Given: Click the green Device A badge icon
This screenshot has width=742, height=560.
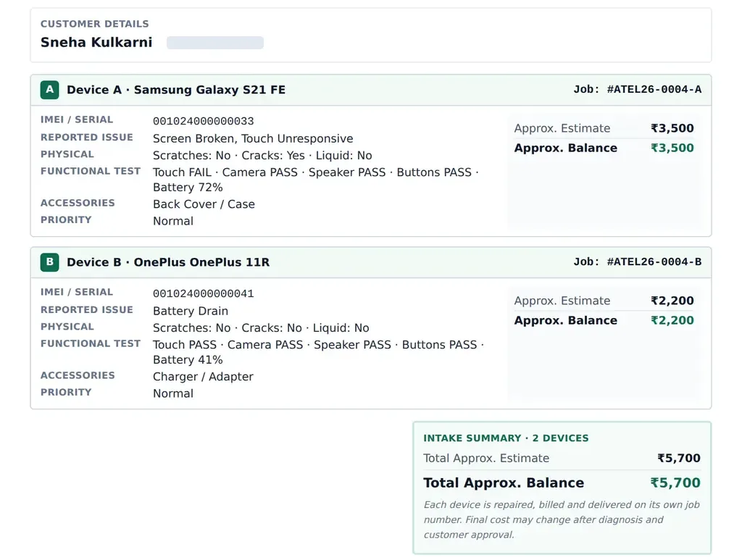Looking at the screenshot, I should point(50,90).
